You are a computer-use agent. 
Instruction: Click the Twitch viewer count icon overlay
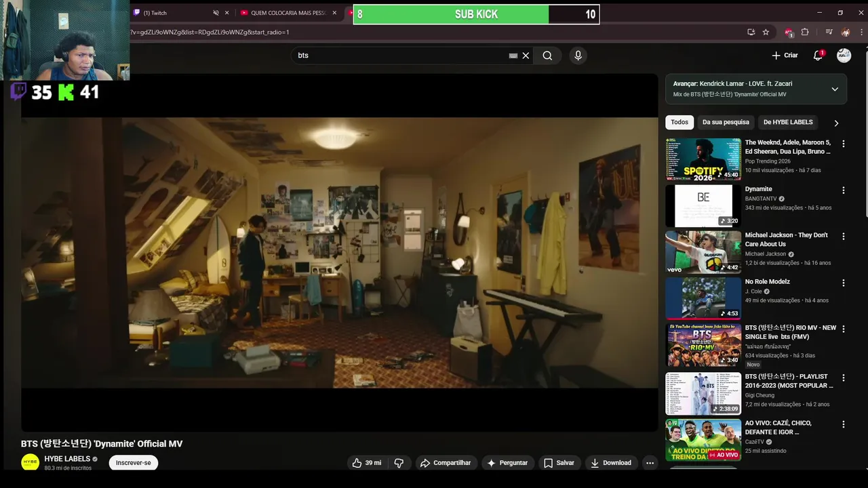pos(19,91)
